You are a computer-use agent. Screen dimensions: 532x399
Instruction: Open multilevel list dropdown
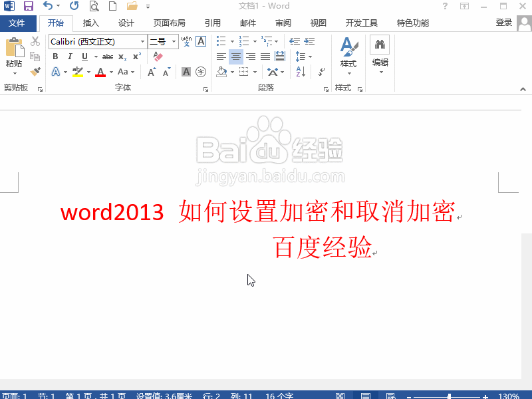(x=277, y=41)
